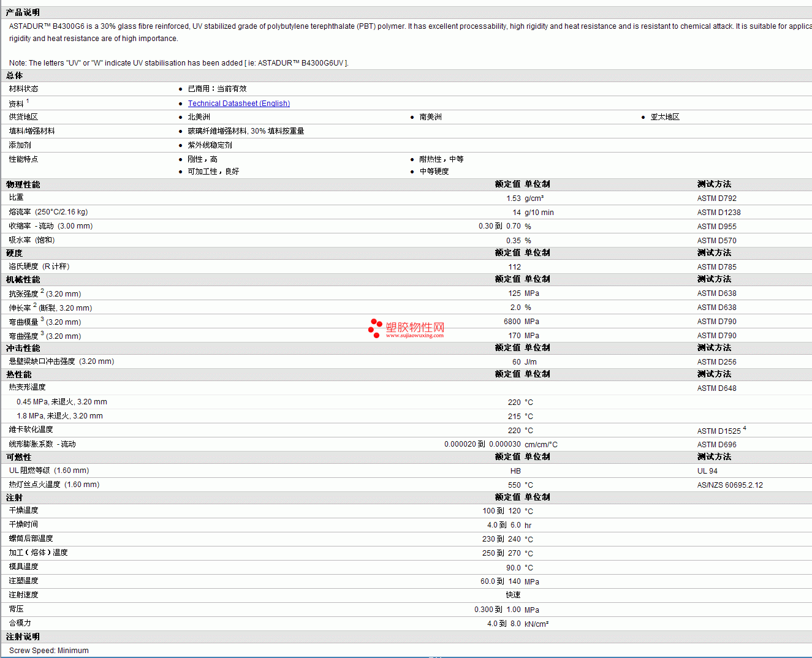Select the 热灯丝点火温度 row label
Image resolution: width=812 pixels, height=658 pixels.
pos(54,485)
